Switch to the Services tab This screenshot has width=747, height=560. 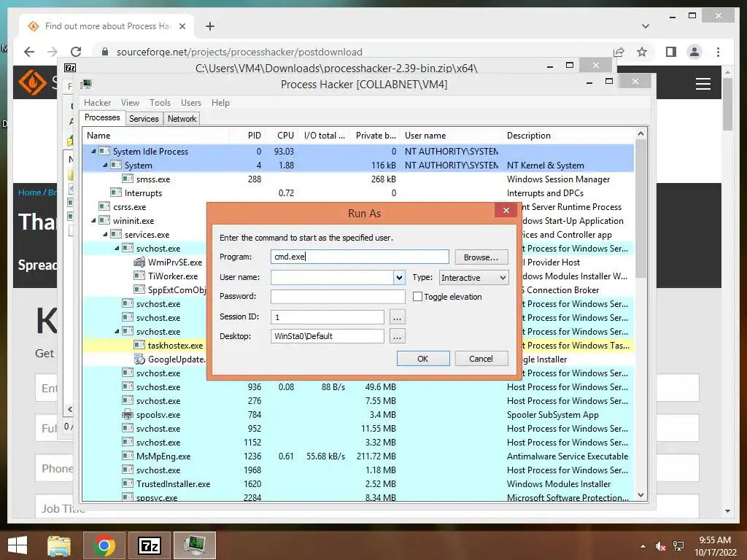[x=144, y=119]
